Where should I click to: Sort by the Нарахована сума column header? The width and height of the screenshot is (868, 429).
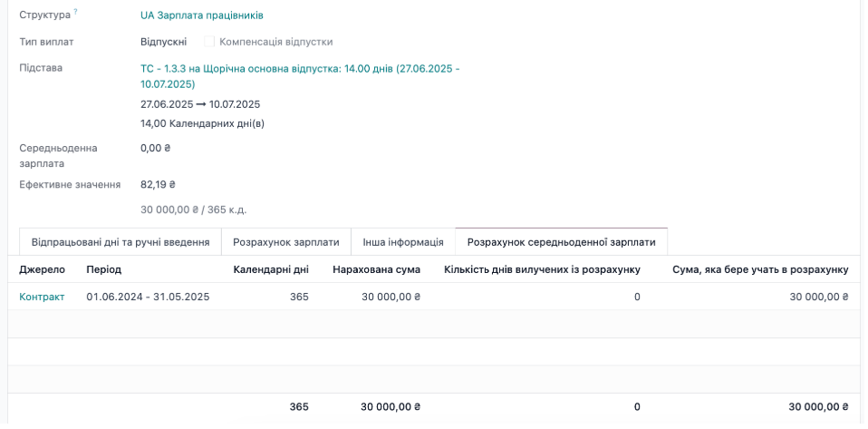[x=376, y=269]
